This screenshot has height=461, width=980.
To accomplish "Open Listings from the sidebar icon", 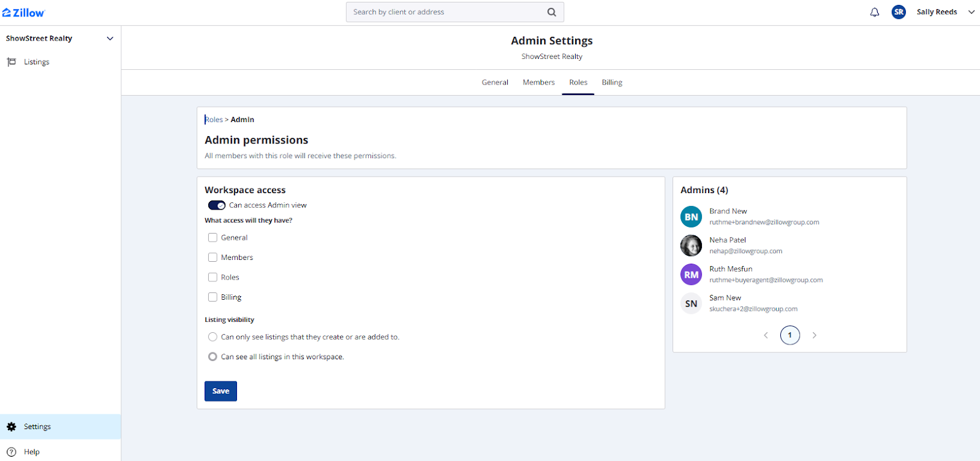I will [11, 62].
